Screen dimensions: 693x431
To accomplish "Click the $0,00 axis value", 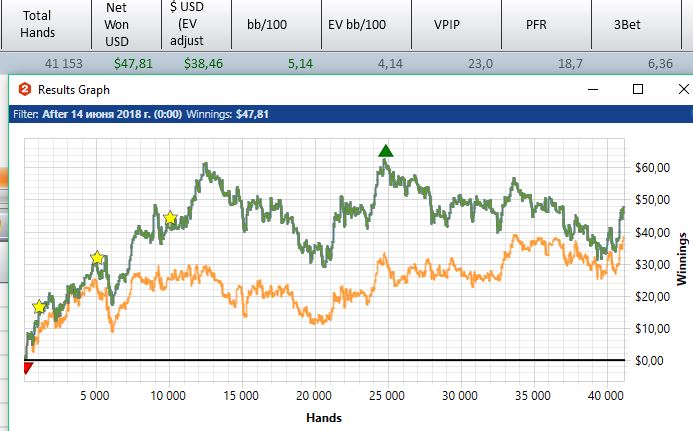I will (x=649, y=361).
